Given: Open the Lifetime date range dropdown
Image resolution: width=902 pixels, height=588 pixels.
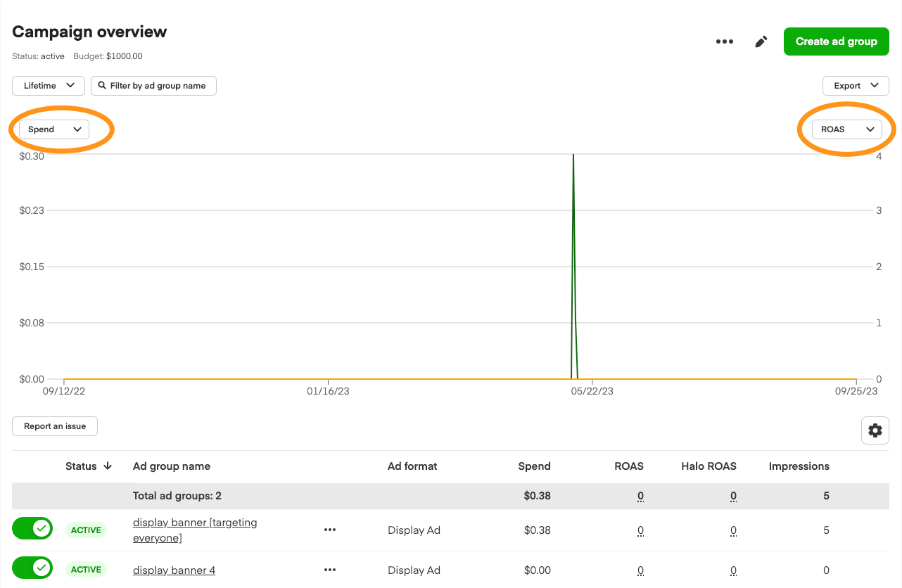Looking at the screenshot, I should 48,85.
